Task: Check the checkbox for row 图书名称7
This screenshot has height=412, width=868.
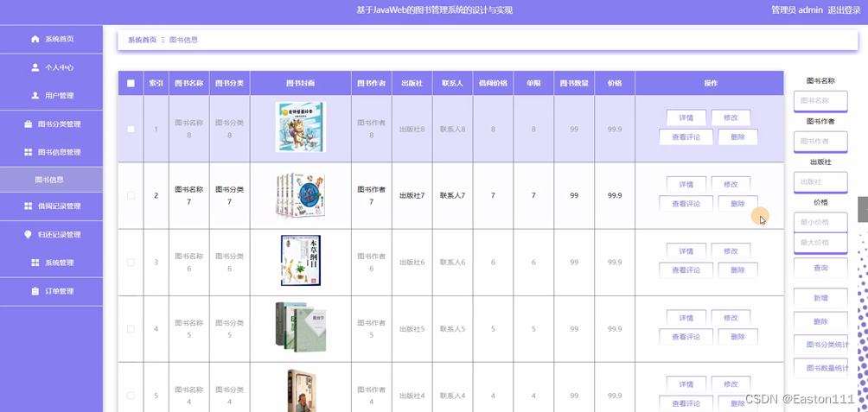Action: [131, 196]
